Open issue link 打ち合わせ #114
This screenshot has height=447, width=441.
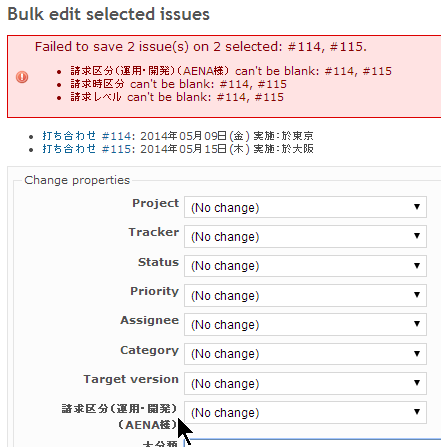coord(87,136)
